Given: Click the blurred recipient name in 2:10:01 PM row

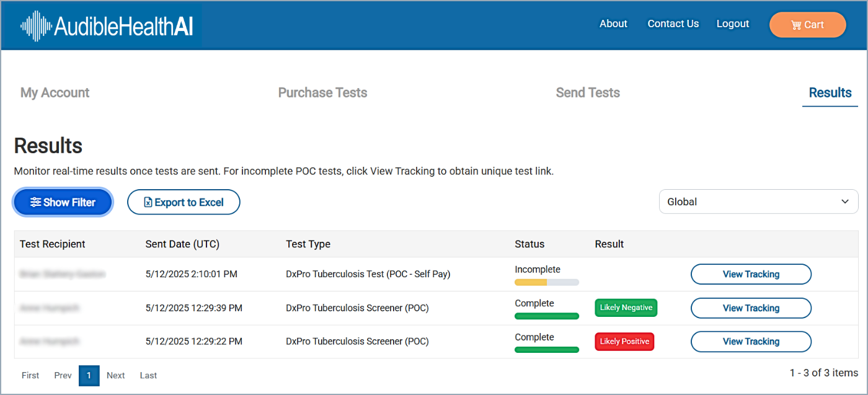Looking at the screenshot, I should (x=62, y=274).
